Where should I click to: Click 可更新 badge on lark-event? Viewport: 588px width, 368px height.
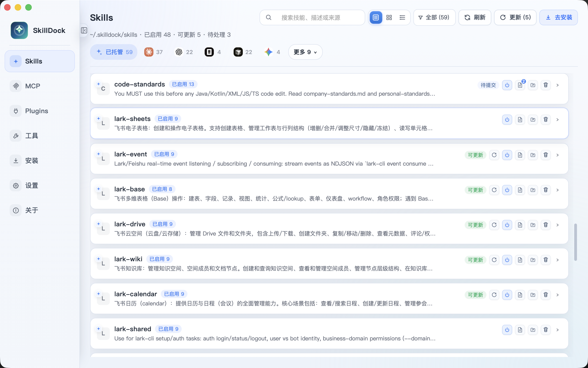coord(475,155)
